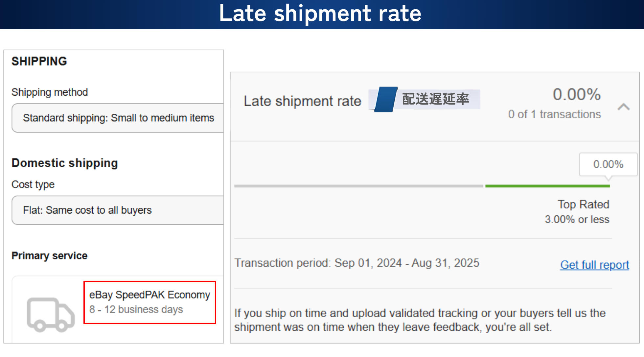Click the Domestic shipping heading
644x357 pixels.
click(65, 163)
